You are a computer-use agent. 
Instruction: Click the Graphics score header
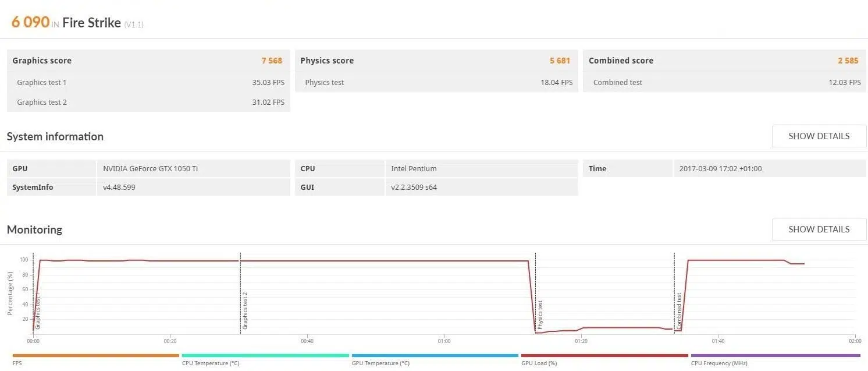(x=42, y=61)
